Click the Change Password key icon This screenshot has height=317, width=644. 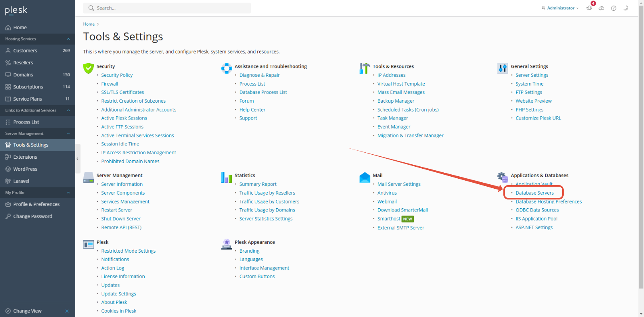[8, 216]
